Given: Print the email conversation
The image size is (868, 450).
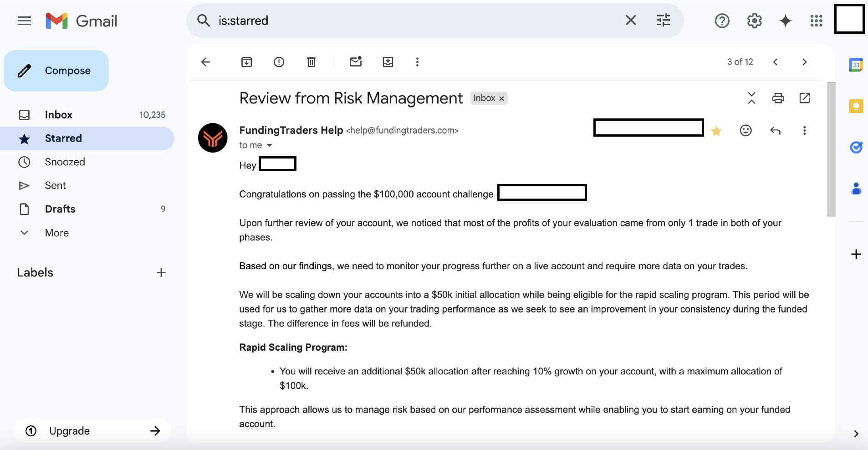Looking at the screenshot, I should (x=778, y=98).
